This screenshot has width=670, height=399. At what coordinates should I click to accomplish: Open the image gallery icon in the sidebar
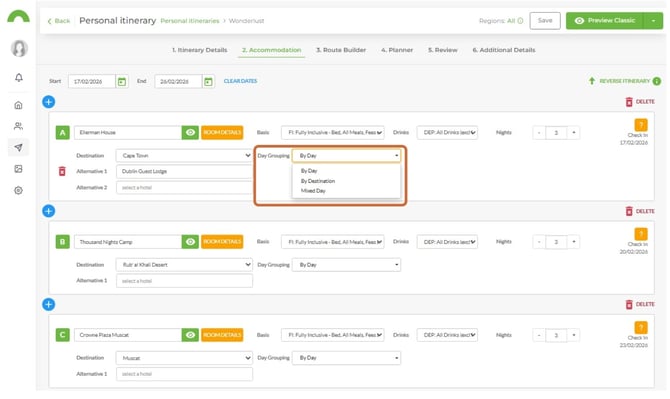click(x=18, y=169)
